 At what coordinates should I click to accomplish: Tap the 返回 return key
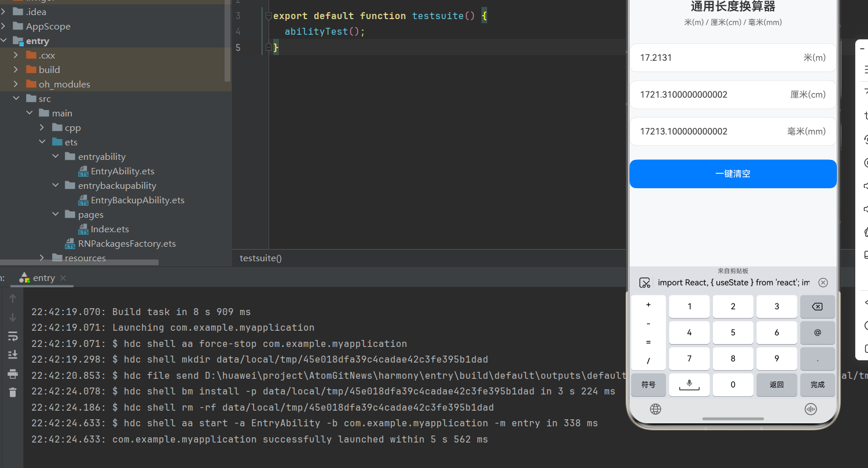(x=777, y=385)
